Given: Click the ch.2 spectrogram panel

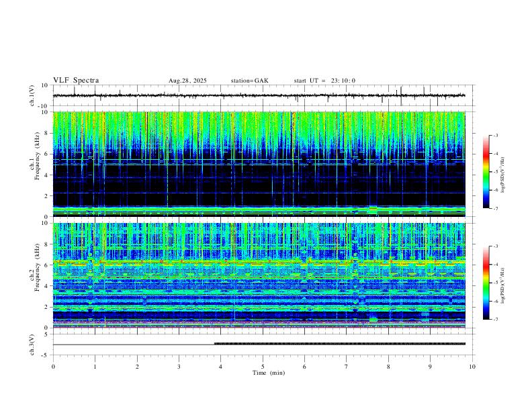Looking at the screenshot, I should (259, 275).
